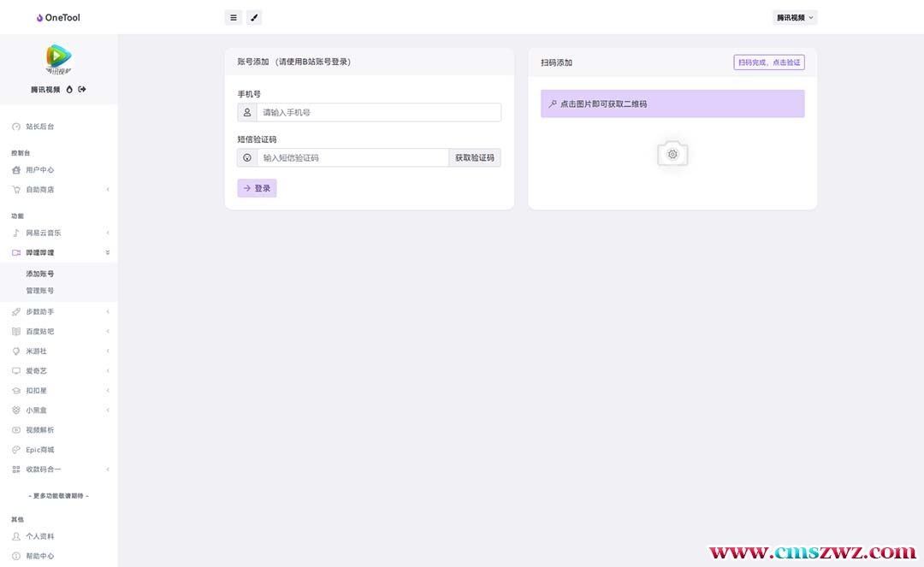Go to 用户中心 in sidebar
Screen dimensions: 924x567
[39, 170]
